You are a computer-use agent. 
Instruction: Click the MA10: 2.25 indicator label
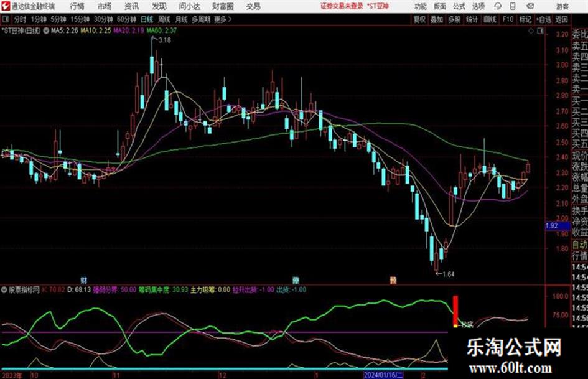click(96, 30)
